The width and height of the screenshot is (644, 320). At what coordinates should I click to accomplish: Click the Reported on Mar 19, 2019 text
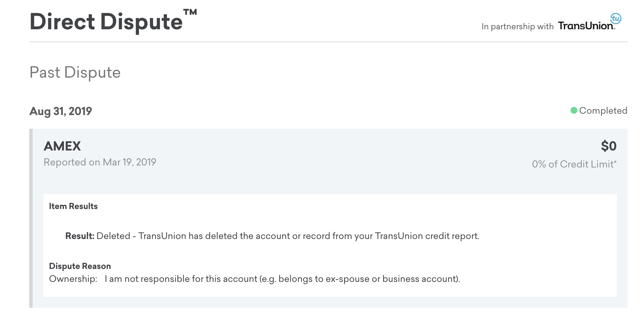pos(100,162)
